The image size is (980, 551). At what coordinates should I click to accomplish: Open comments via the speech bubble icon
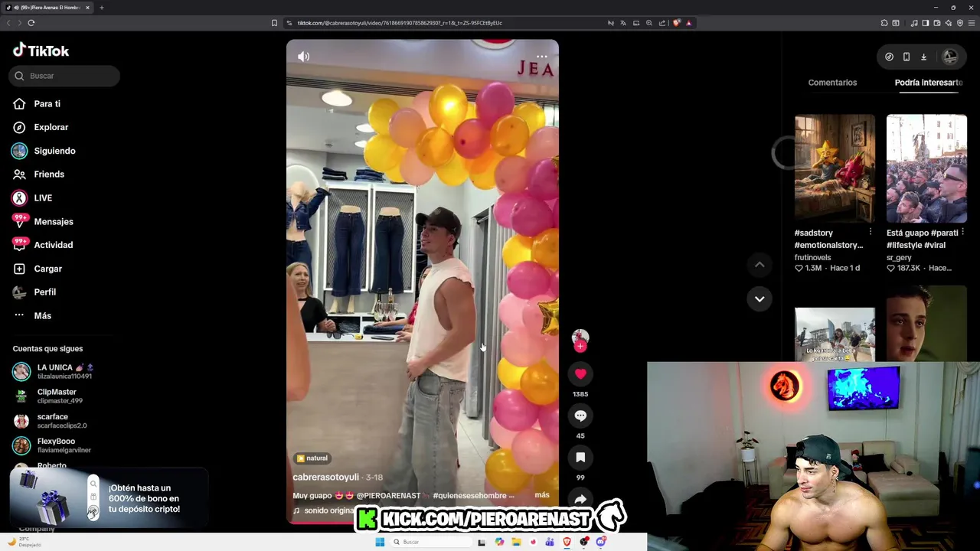(580, 416)
